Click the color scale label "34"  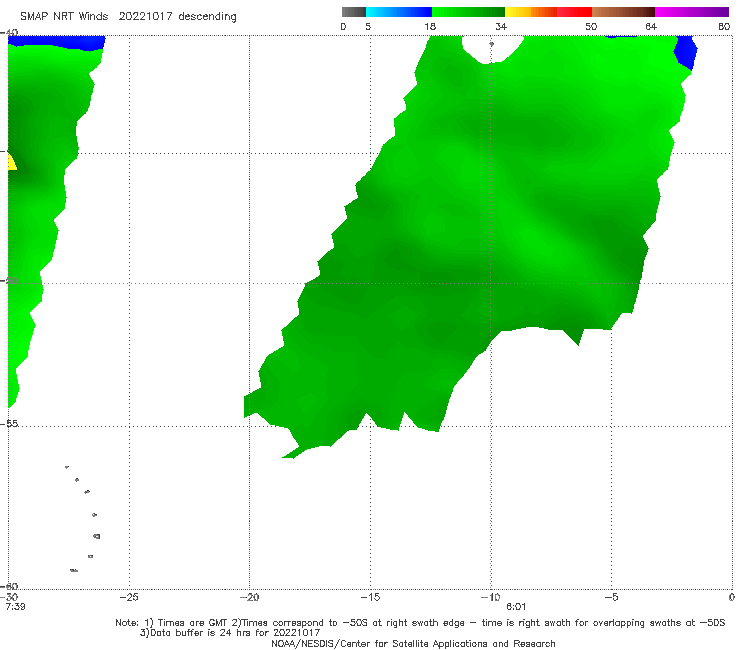pos(501,27)
